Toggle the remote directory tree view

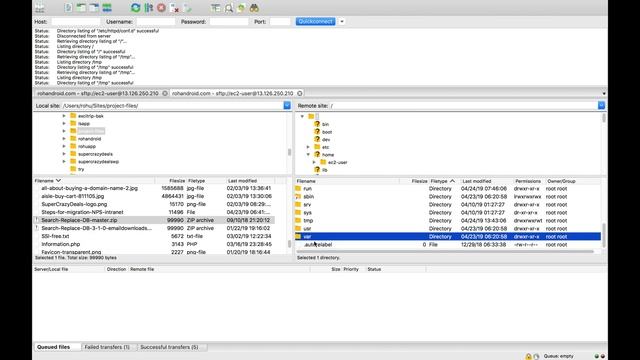point(94,8)
